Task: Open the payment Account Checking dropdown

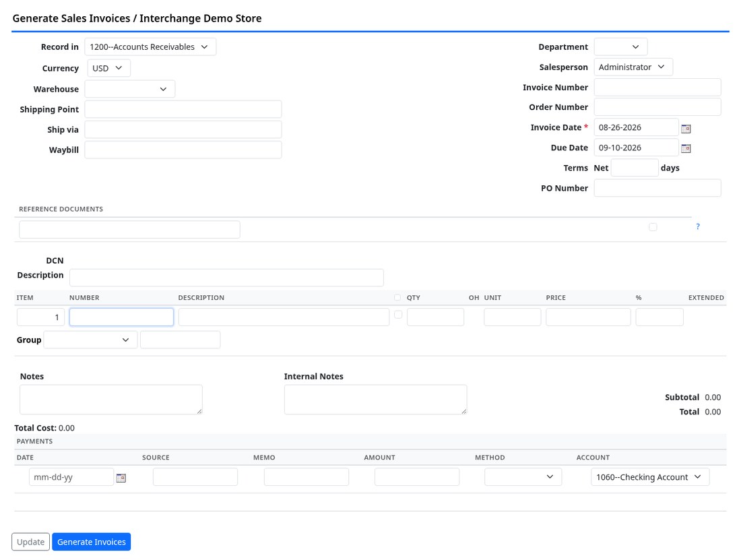Action: (650, 477)
